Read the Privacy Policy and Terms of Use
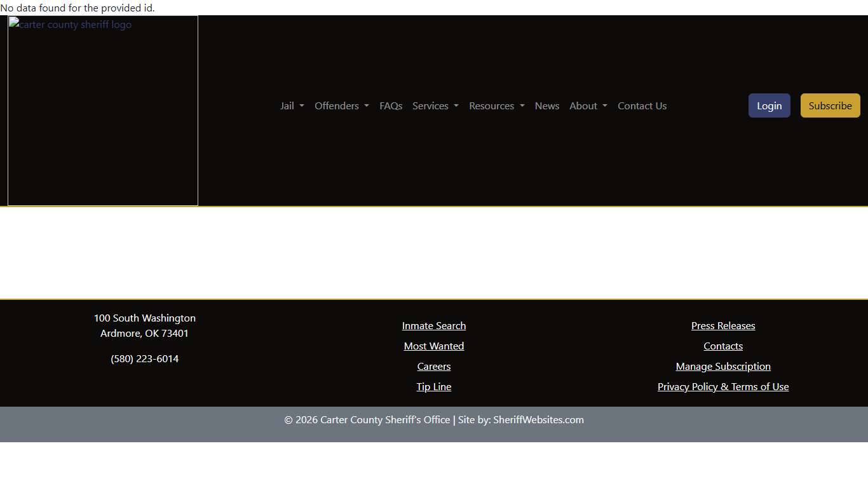This screenshot has width=868, height=488. click(723, 386)
